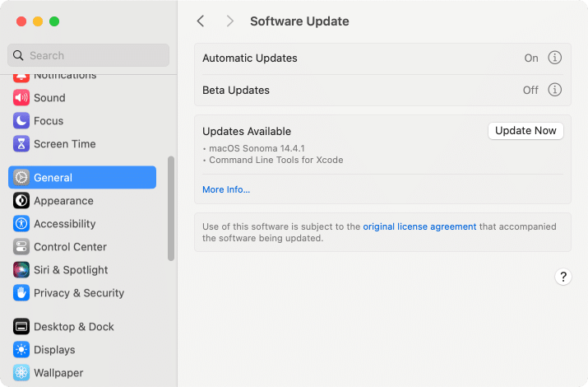Image resolution: width=588 pixels, height=387 pixels.
Task: Click the Wallpaper flower icon
Action: pos(21,373)
